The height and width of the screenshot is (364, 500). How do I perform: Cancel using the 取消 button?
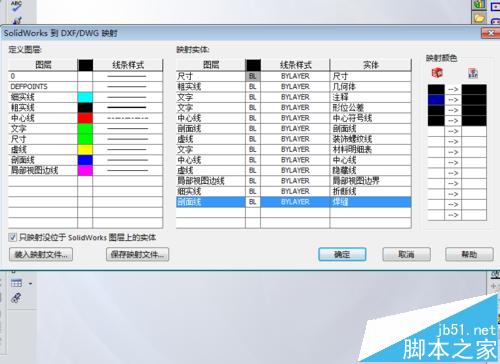click(406, 255)
